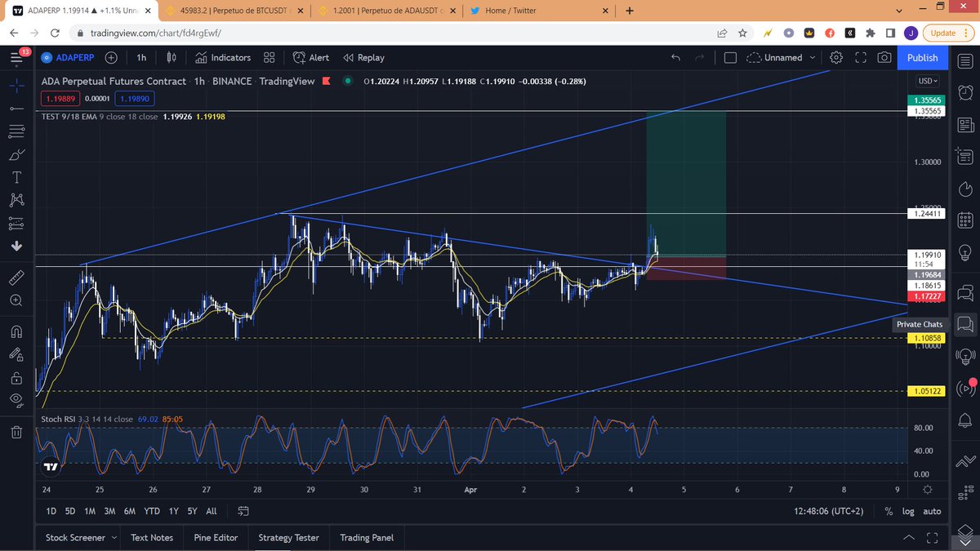This screenshot has width=980, height=551.
Task: Select the 1D date range
Action: point(51,511)
